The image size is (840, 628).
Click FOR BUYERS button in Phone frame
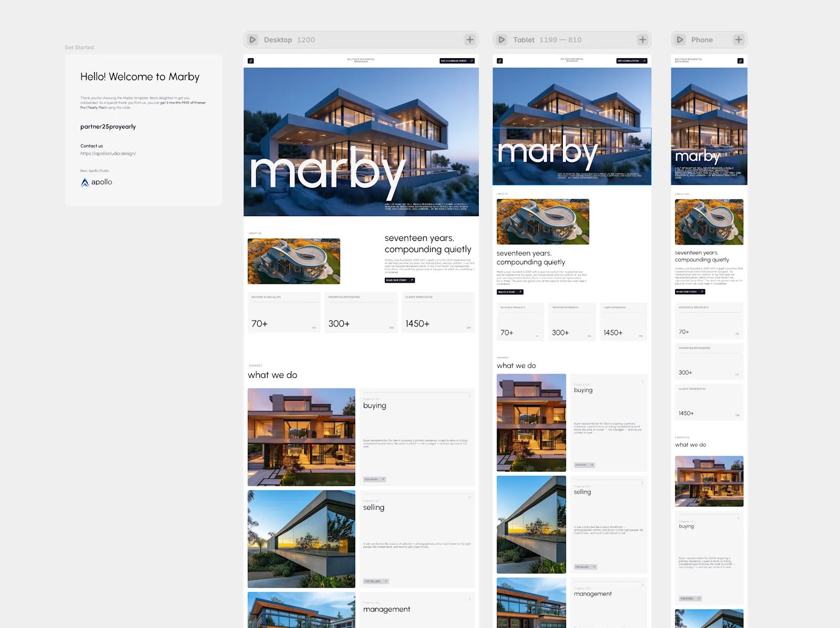pyautogui.click(x=690, y=598)
